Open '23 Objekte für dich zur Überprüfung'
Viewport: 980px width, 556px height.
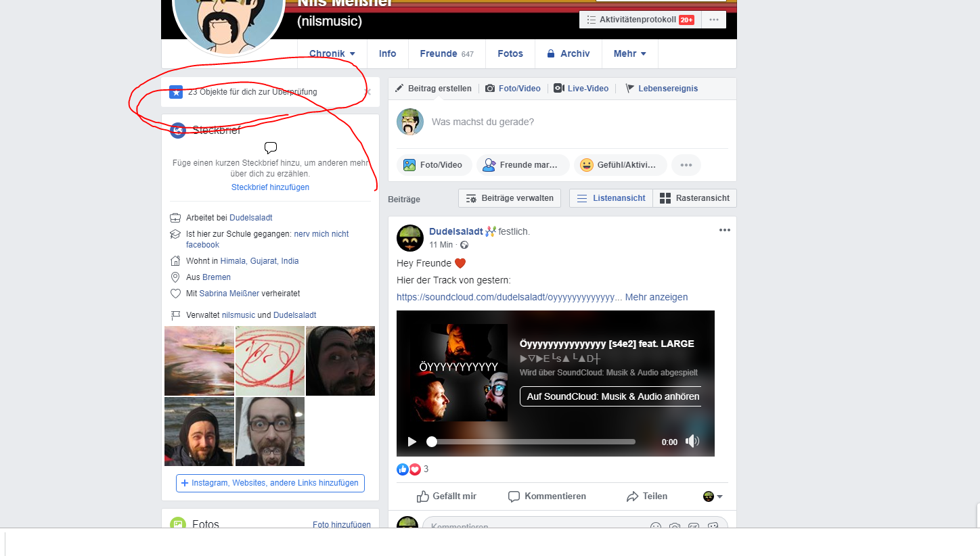click(x=252, y=92)
